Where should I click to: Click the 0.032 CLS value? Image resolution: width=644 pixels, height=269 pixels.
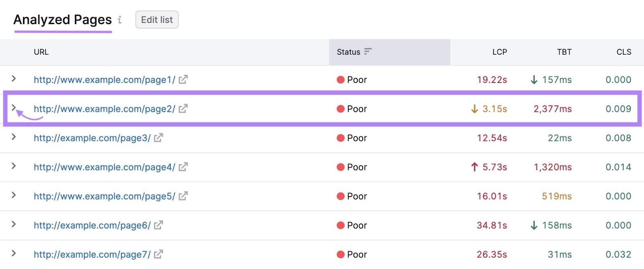(618, 255)
